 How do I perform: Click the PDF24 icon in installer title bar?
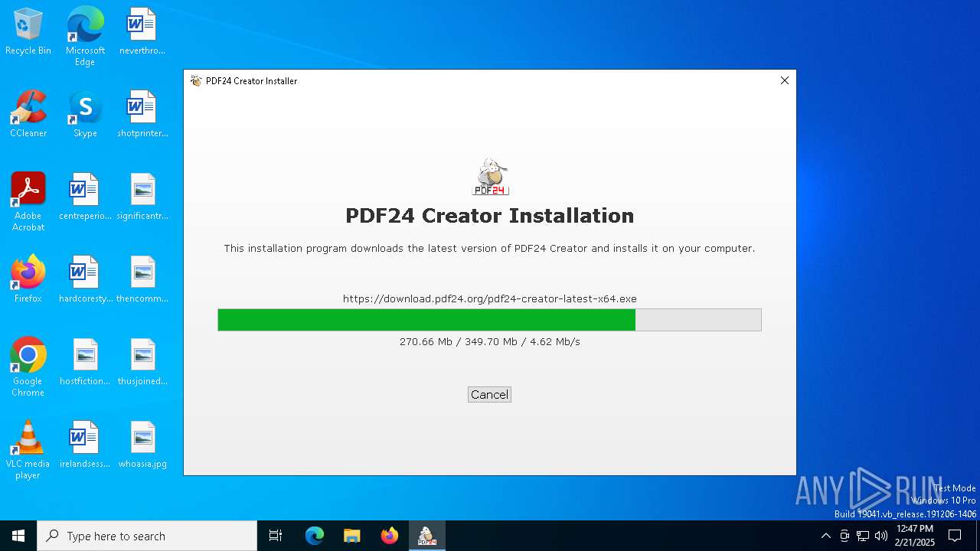pyautogui.click(x=196, y=80)
